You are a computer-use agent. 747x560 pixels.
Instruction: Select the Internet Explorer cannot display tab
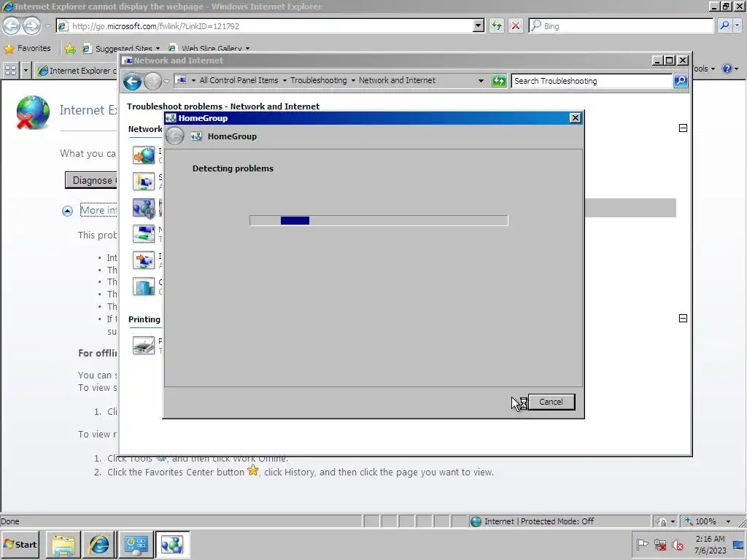[x=77, y=71]
